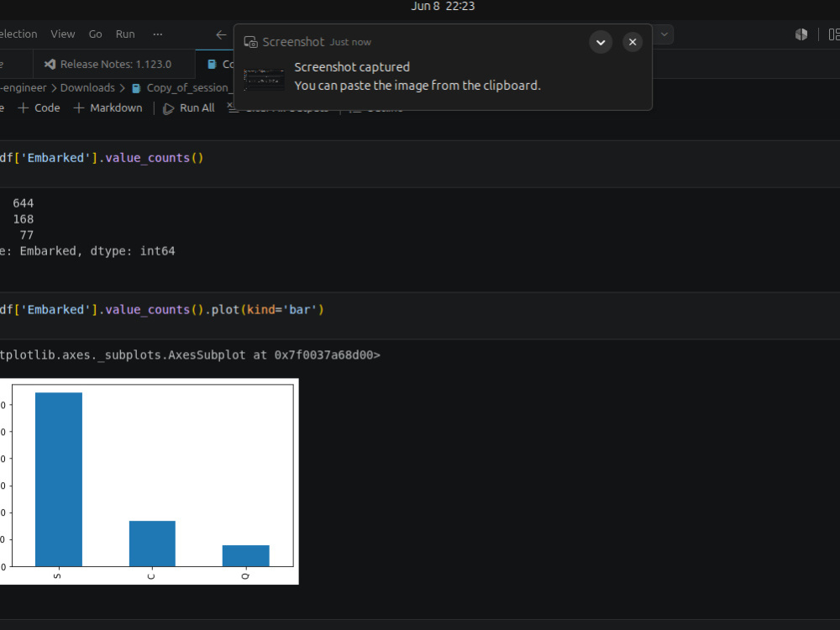840x630 pixels.
Task: Click the value_counts() code cell
Action: click(420, 164)
